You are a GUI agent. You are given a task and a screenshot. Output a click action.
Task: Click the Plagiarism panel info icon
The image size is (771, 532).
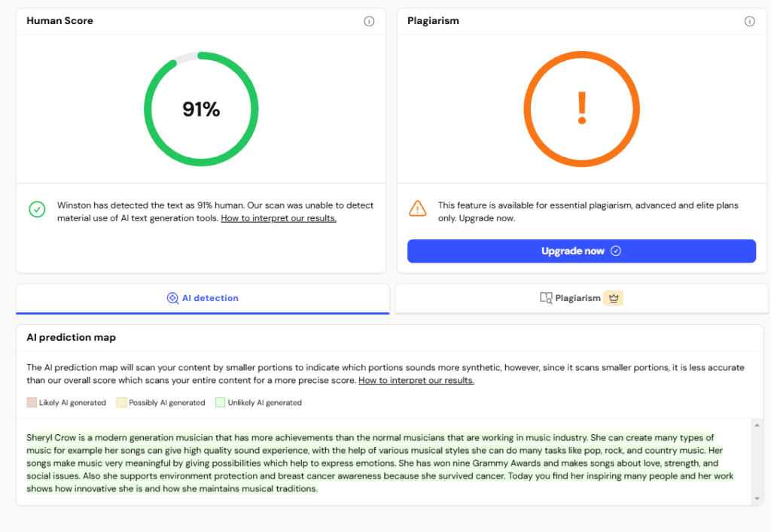(x=749, y=21)
